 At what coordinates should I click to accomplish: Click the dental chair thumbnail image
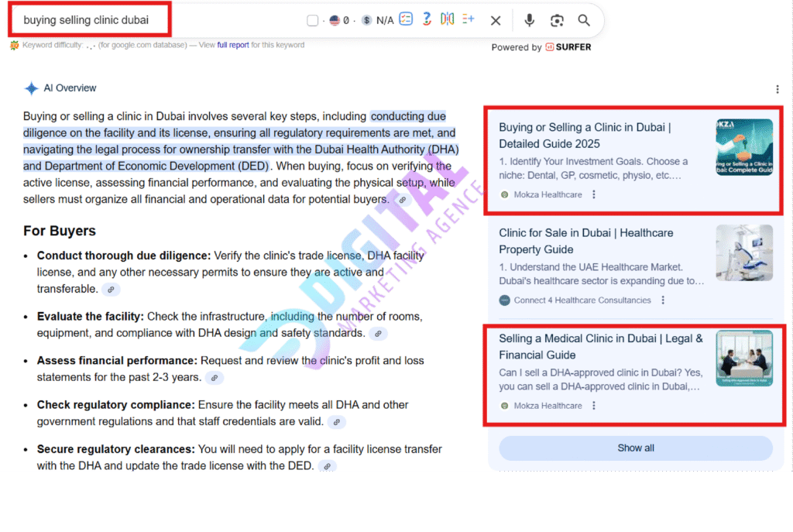pyautogui.click(x=743, y=252)
